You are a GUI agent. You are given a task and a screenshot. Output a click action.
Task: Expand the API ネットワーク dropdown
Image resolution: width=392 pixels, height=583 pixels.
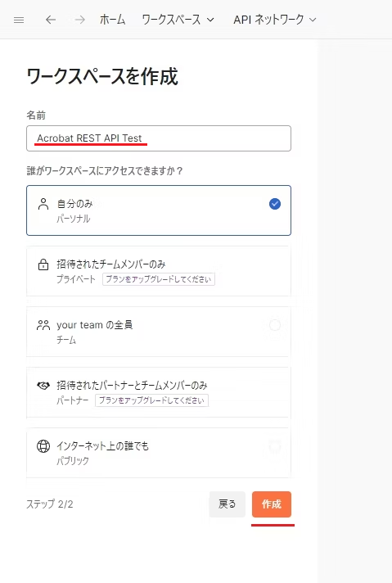275,20
